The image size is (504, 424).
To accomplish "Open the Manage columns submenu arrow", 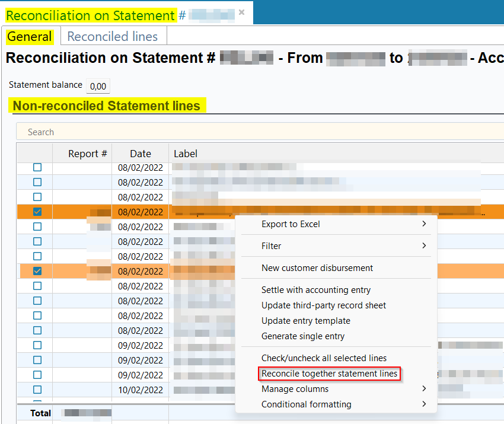I will (x=424, y=389).
